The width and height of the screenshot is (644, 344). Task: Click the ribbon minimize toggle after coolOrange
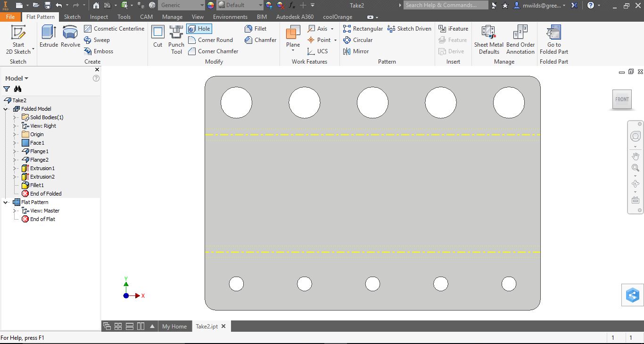tap(370, 17)
